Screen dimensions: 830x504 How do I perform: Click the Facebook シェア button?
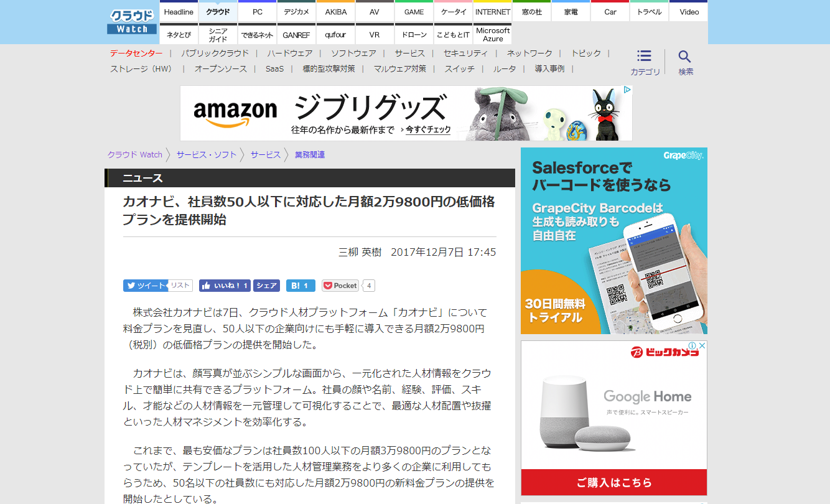pyautogui.click(x=266, y=286)
